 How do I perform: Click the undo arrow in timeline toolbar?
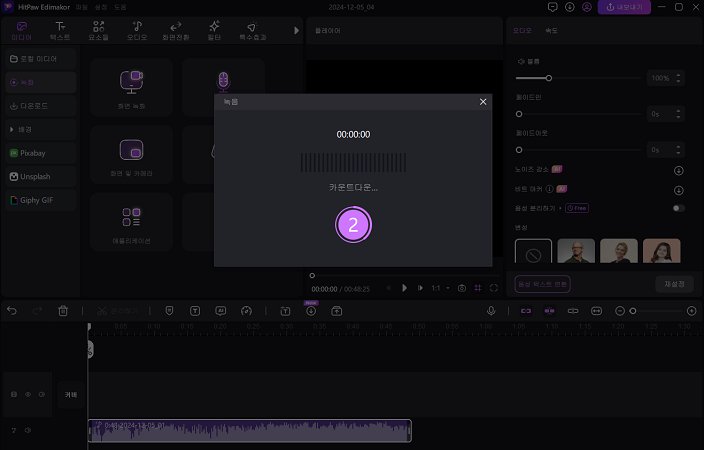tap(12, 311)
